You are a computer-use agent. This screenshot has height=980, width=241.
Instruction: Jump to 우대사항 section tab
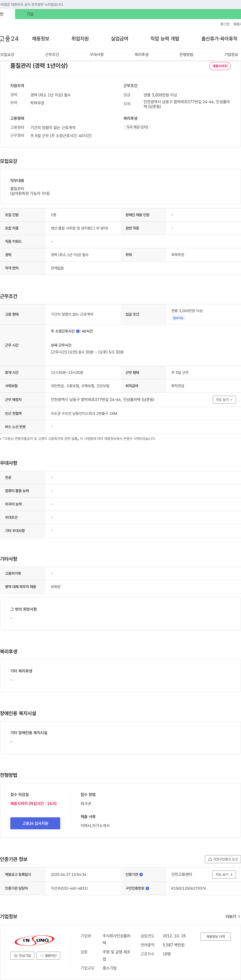point(97,54)
